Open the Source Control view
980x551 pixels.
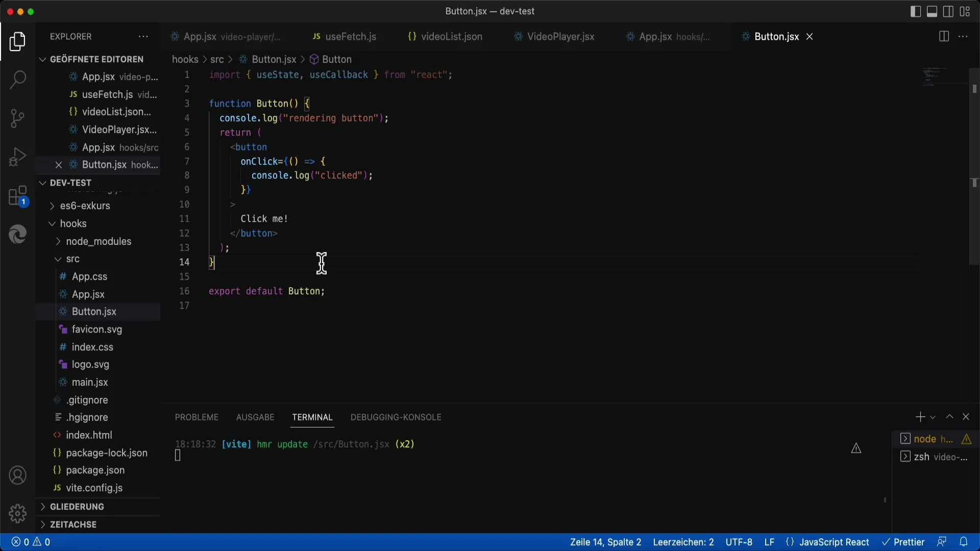pyautogui.click(x=18, y=118)
